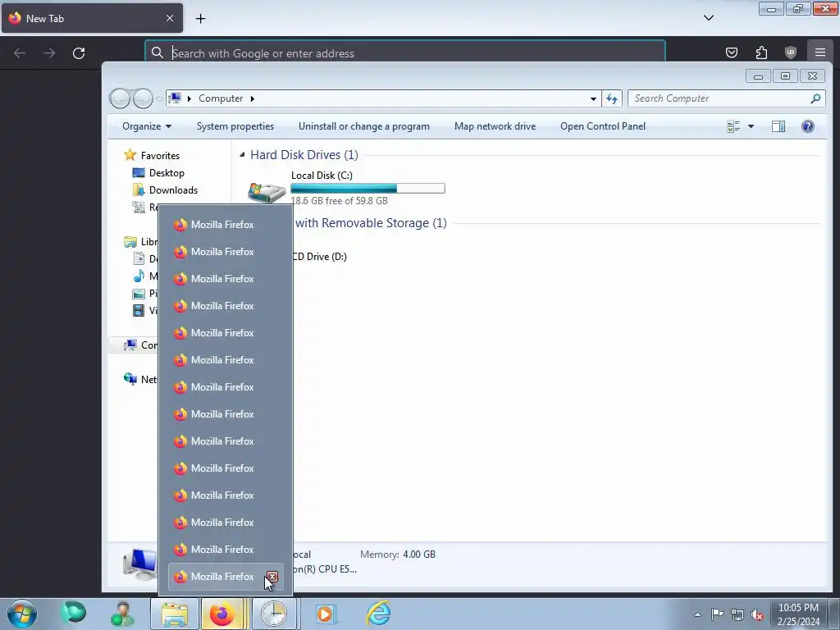Click System properties in toolbar

click(235, 126)
